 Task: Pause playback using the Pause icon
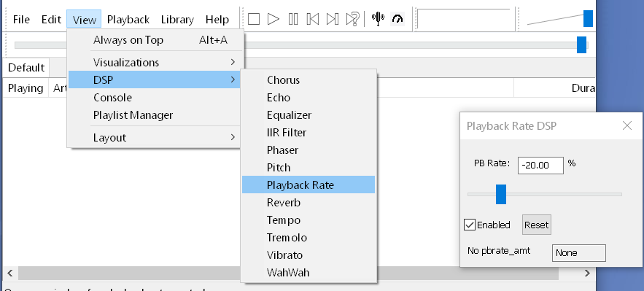click(x=293, y=19)
